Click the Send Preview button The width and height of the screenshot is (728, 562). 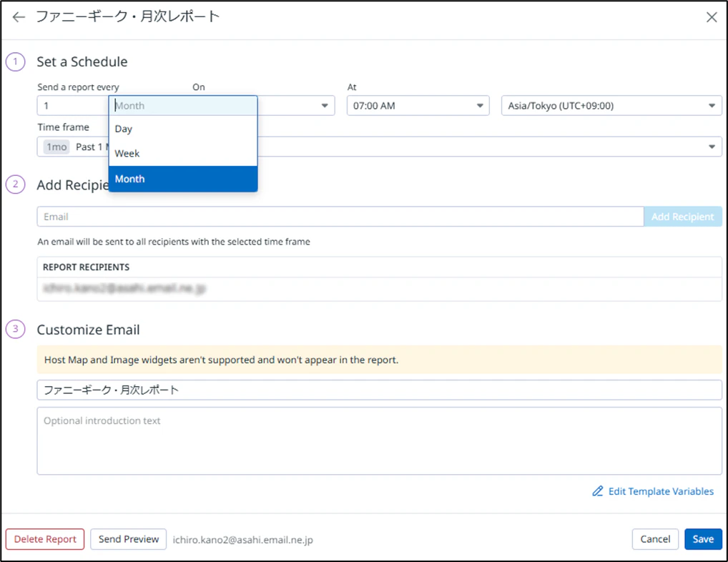click(x=129, y=539)
